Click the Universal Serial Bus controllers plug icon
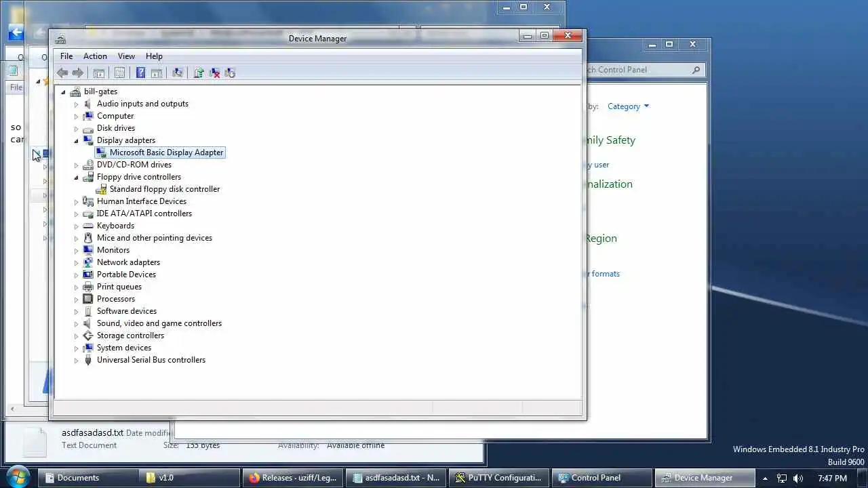The width and height of the screenshot is (868, 488). [88, 360]
